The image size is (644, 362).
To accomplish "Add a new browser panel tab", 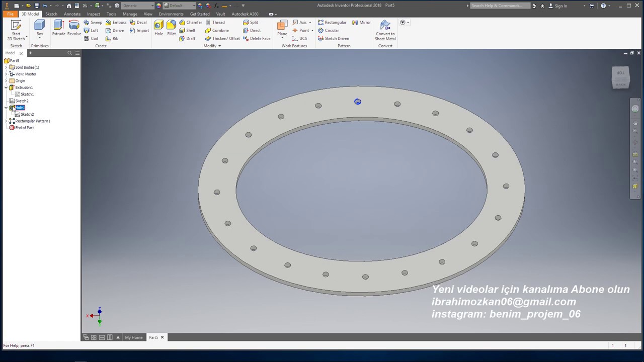I will tap(30, 53).
